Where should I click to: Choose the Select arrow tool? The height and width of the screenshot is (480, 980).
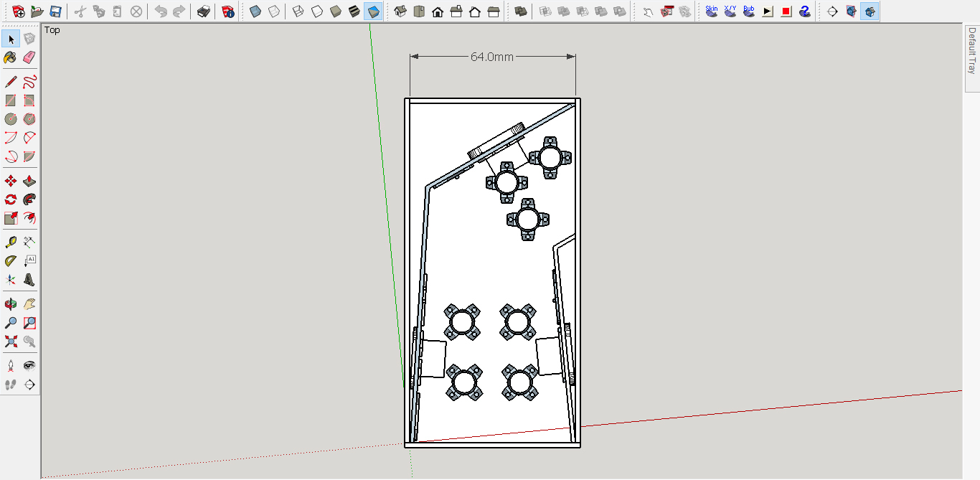[x=11, y=39]
